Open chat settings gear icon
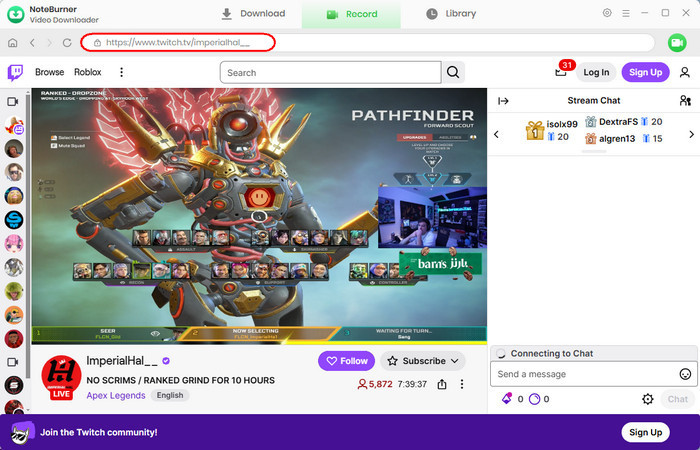This screenshot has height=450, width=700. point(647,399)
